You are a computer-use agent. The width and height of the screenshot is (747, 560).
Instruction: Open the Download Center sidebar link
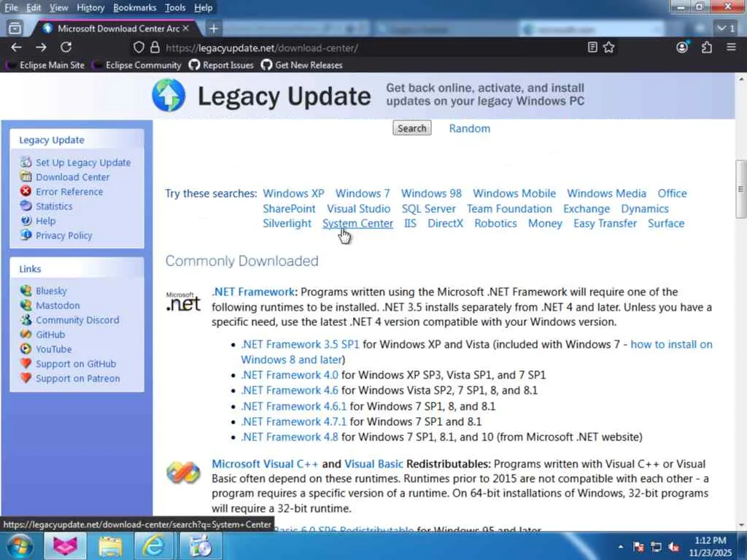pos(72,176)
